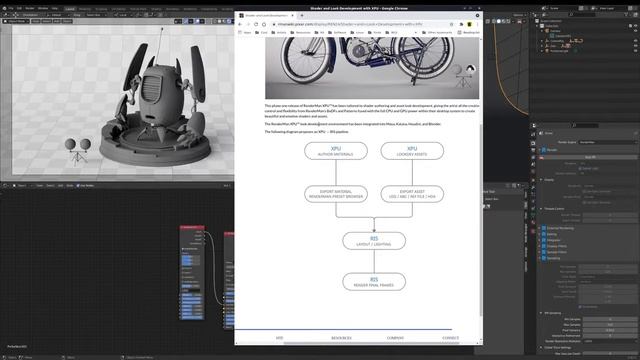640x360 pixels.
Task: Click the Chrome horizontal scrollbar at page bottom
Action: click(371, 343)
